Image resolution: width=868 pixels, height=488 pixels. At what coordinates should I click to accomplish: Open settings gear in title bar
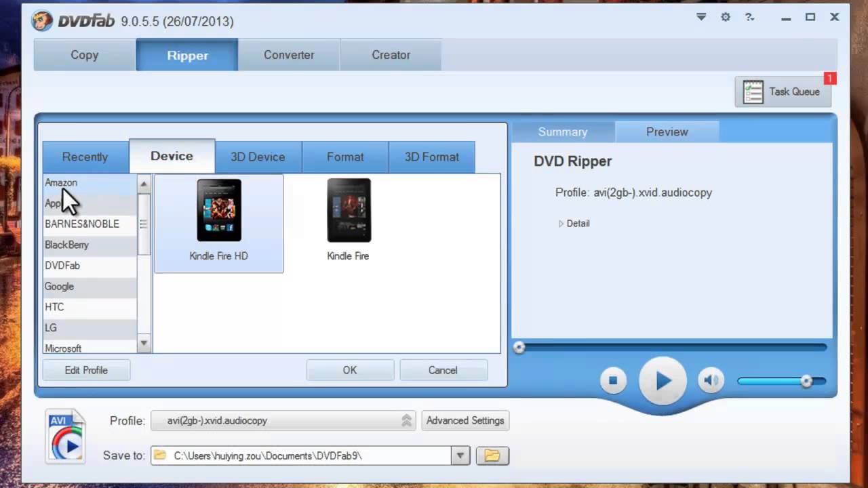(726, 17)
